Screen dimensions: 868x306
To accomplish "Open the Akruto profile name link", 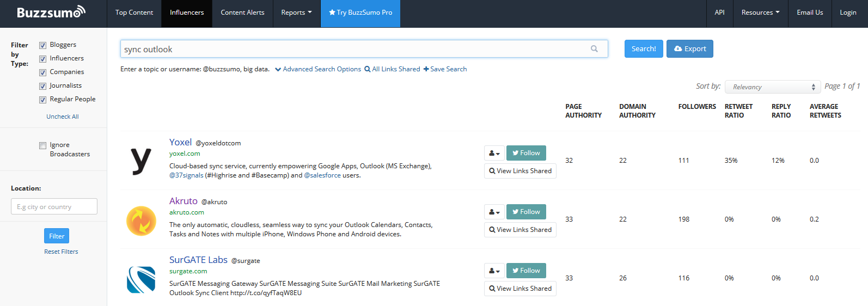I will [x=184, y=201].
